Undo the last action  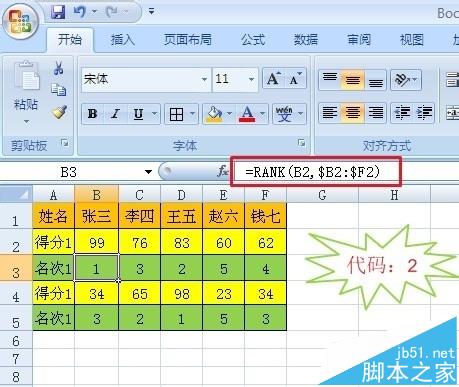[x=80, y=12]
